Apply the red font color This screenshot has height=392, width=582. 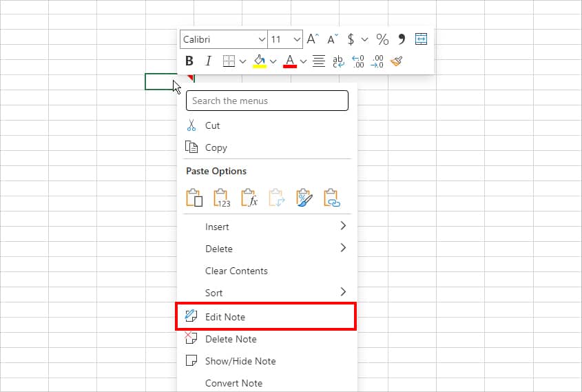(290, 61)
